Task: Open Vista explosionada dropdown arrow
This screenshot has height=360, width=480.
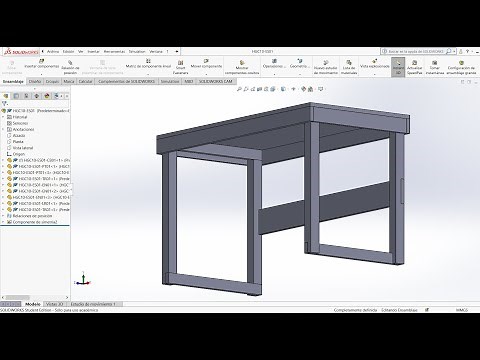Action: pos(375,74)
